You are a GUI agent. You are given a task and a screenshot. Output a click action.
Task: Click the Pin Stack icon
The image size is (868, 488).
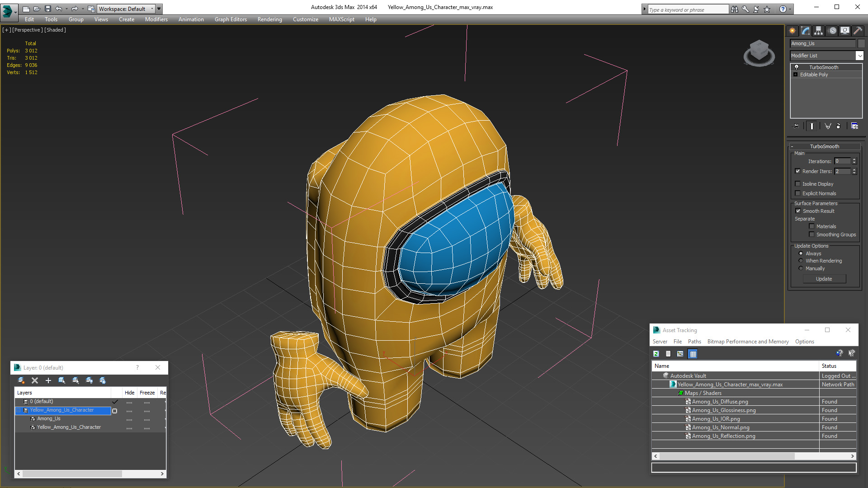pos(796,126)
